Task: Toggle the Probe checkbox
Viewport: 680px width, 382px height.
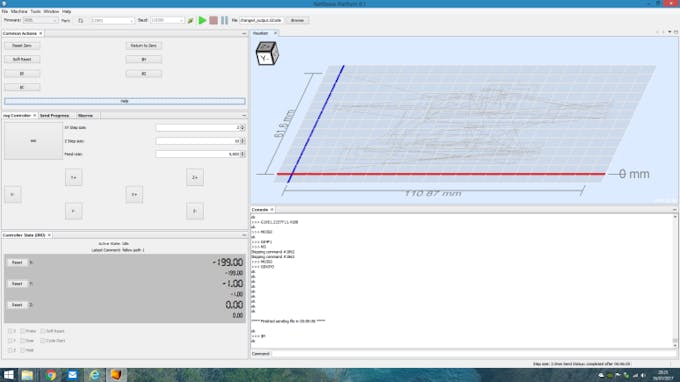Action: tap(23, 331)
